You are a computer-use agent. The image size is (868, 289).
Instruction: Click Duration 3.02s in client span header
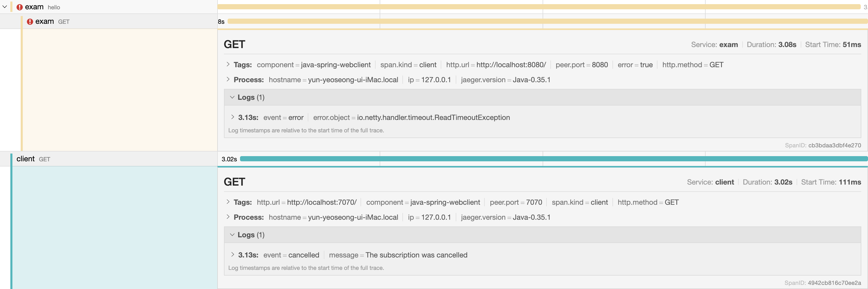pyautogui.click(x=767, y=182)
